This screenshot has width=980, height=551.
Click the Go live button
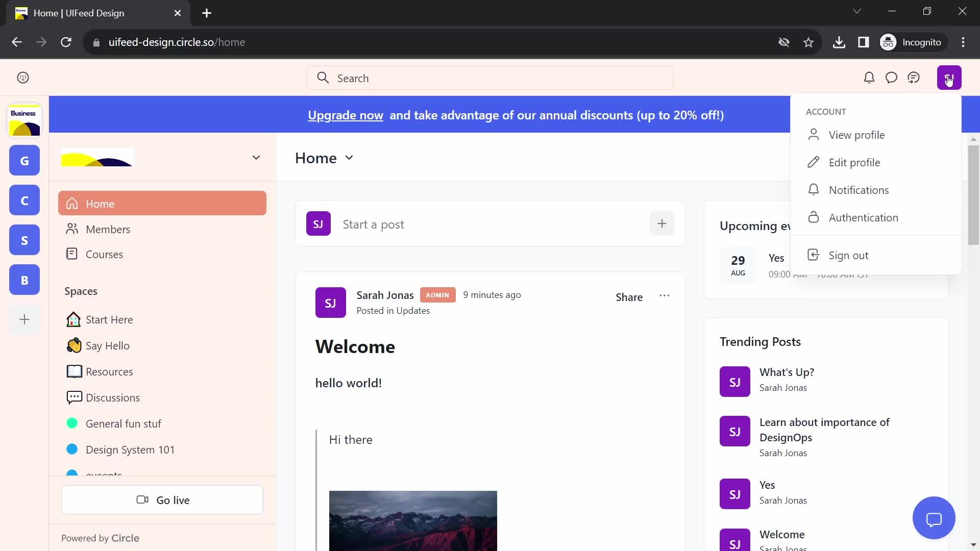[162, 499]
